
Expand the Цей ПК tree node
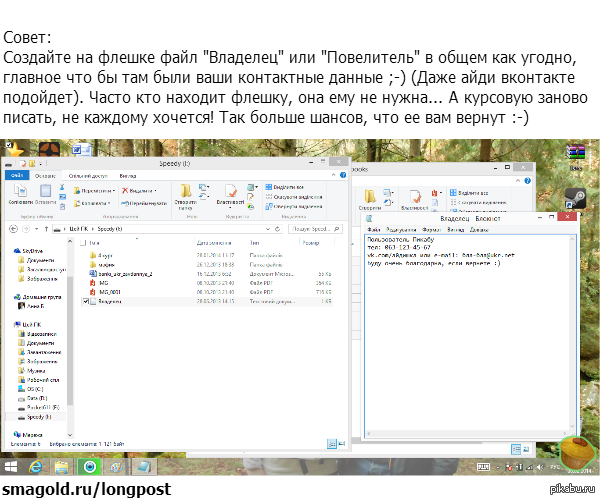12,326
